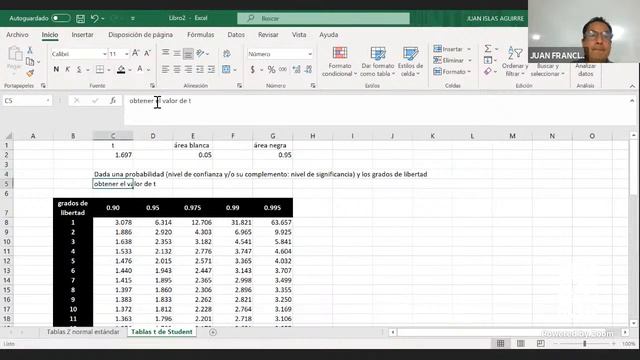Click the Buscar search box
This screenshot has width=640, height=360.
[323, 18]
